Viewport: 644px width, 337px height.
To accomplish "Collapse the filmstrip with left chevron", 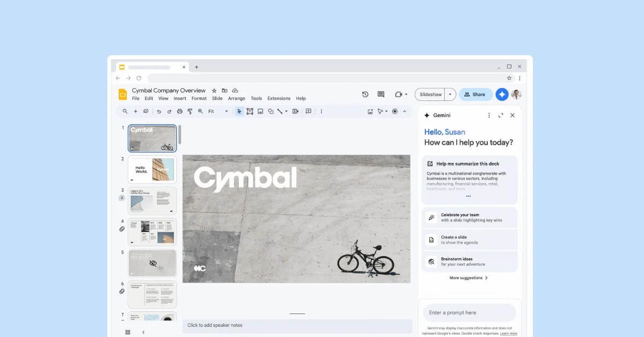I will point(143,332).
